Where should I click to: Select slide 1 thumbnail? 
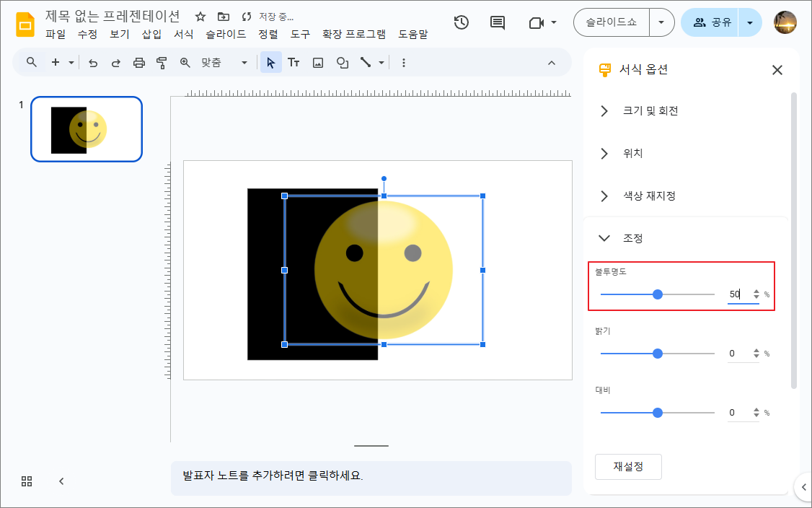87,129
